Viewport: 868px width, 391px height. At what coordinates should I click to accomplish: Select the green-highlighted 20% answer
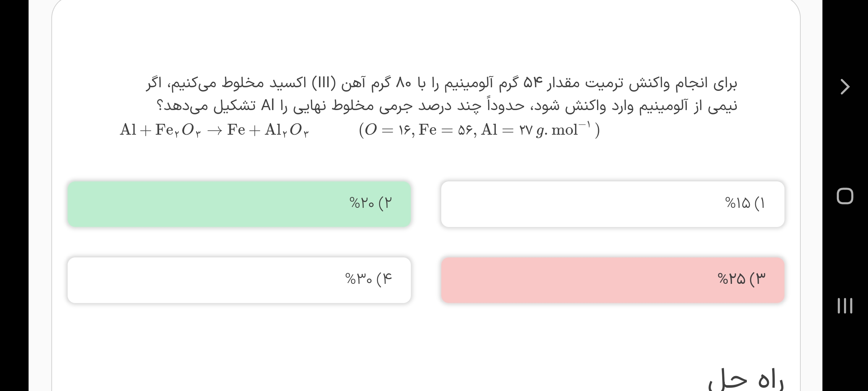click(239, 204)
